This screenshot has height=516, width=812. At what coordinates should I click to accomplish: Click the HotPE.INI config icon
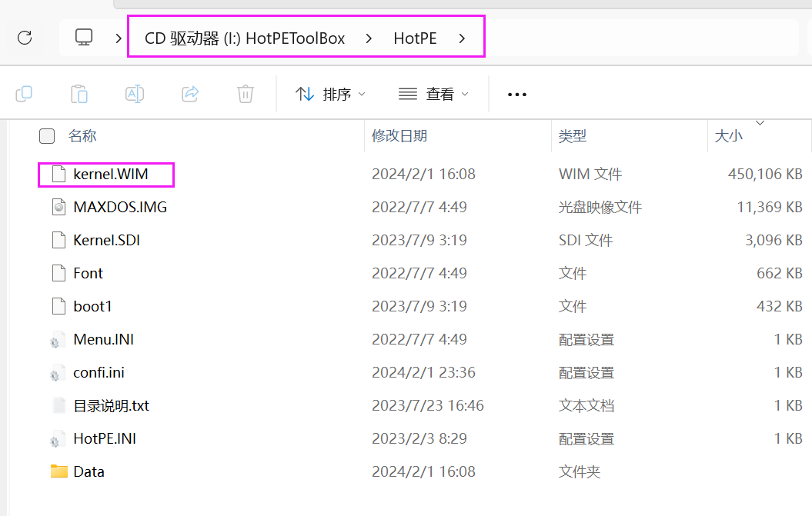[58, 439]
